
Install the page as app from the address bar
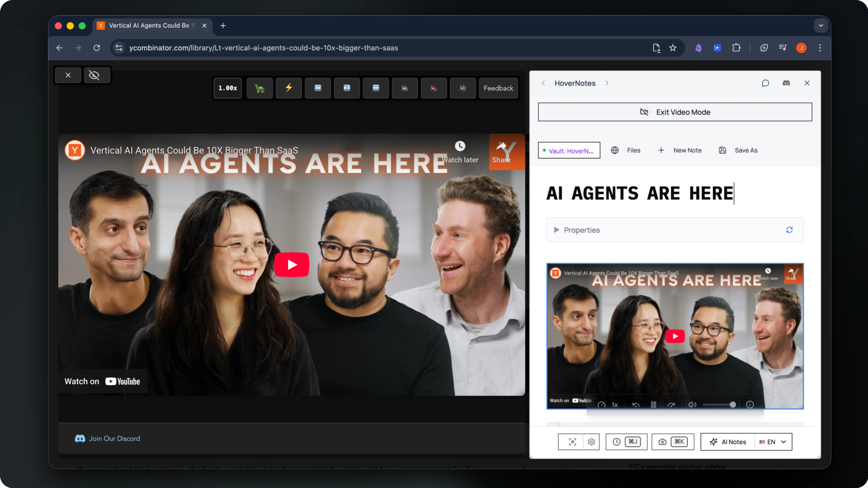pyautogui.click(x=656, y=48)
